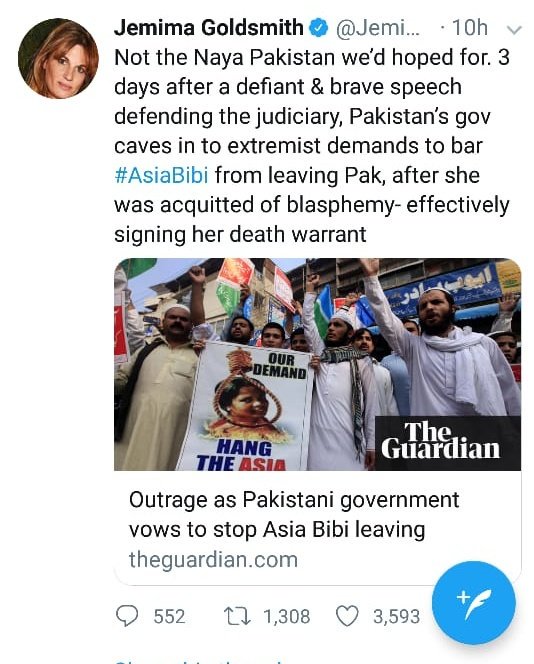View the 1,308 retweets count
Image resolution: width=534 pixels, height=664 pixels.
pyautogui.click(x=287, y=617)
